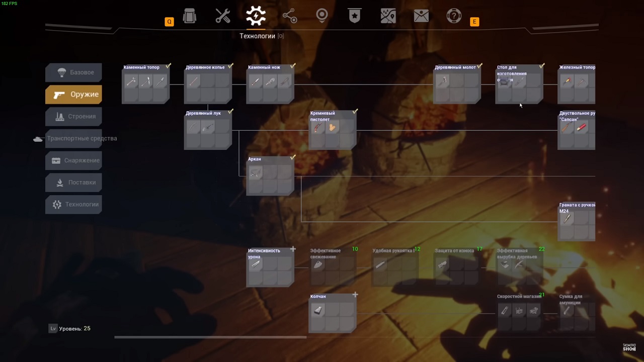Click the horizontal scrollbar under tech tree
Image resolution: width=644 pixels, height=362 pixels.
pyautogui.click(x=210, y=337)
